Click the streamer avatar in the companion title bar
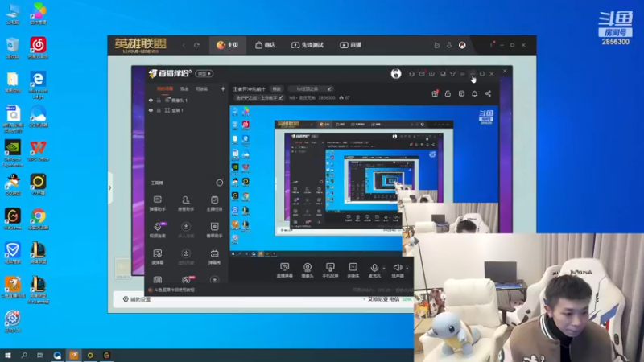This screenshot has height=362, width=644. [396, 73]
